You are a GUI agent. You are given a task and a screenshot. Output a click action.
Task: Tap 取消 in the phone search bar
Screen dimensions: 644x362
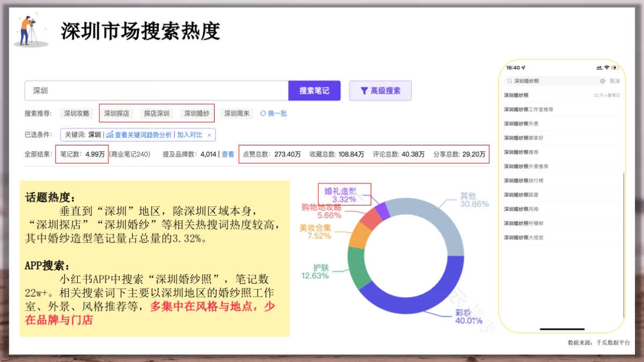click(x=615, y=81)
